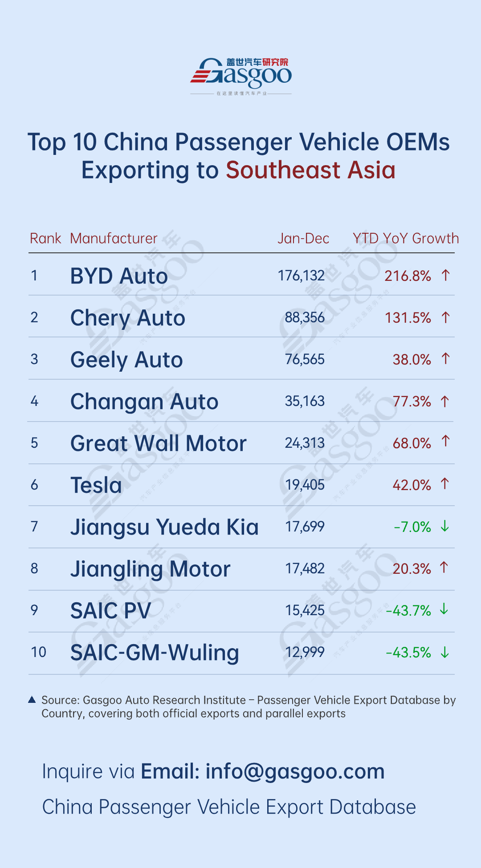481x868 pixels.
Task: Click the down arrow beside -43.5%
Action: coord(444,652)
